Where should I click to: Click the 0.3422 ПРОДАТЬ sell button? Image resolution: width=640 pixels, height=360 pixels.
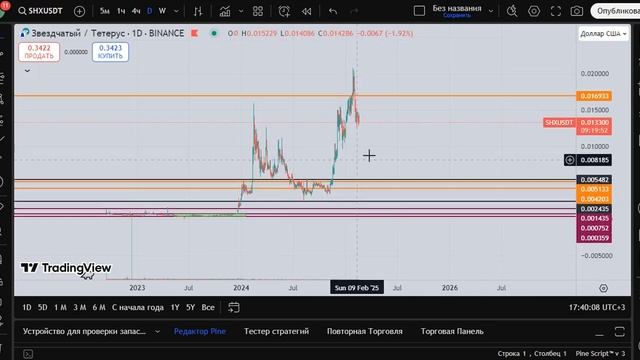pos(39,52)
